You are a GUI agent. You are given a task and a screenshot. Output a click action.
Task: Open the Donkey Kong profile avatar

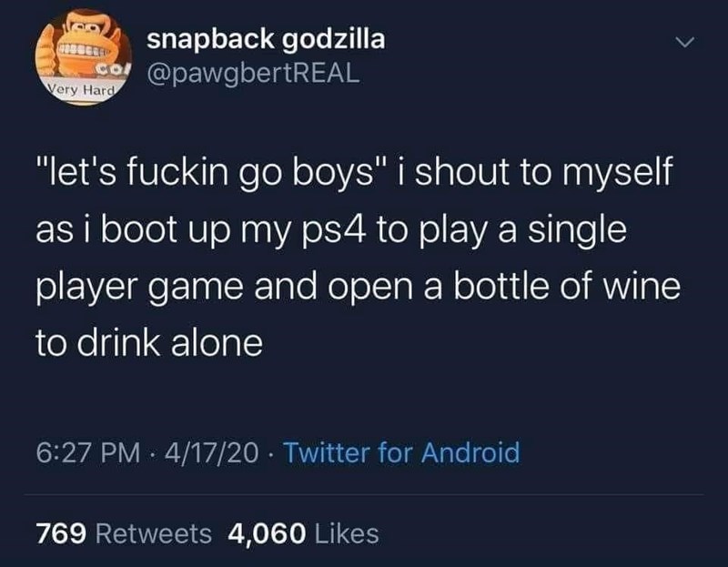point(84,57)
